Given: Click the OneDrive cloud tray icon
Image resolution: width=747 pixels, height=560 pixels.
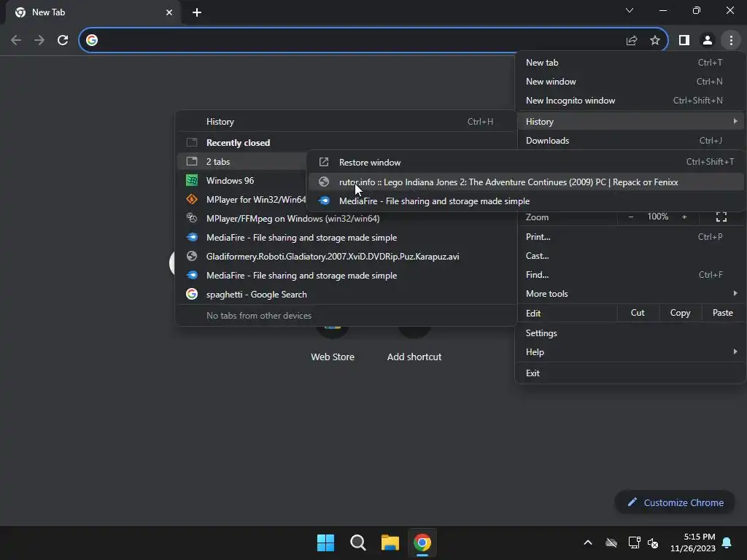Looking at the screenshot, I should 611,542.
